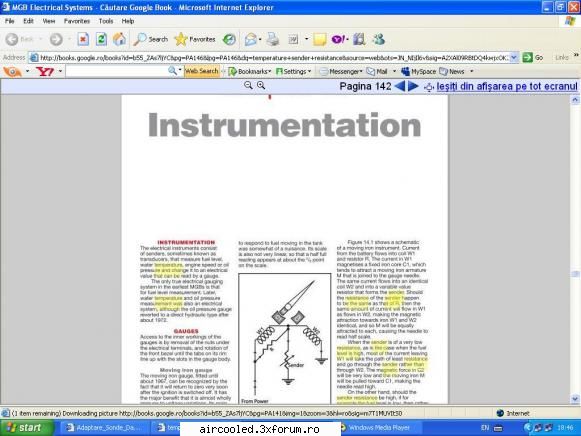Click the Print icon in toolbar
Viewport: 581px width, 436px height.
273,39
